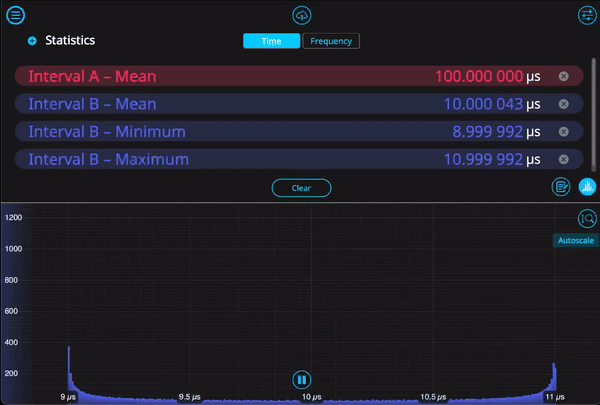Click the statistics list scrollbar
The image size is (600, 405).
click(593, 115)
